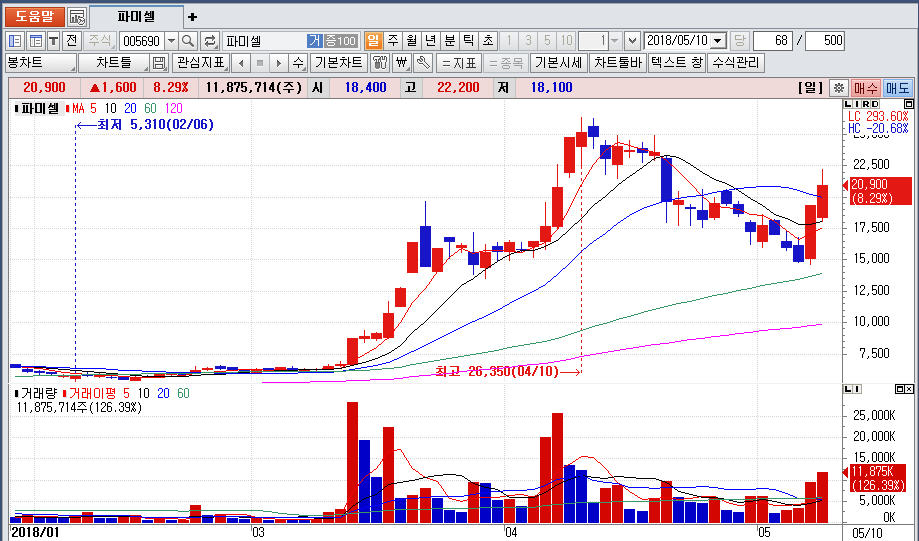The height and width of the screenshot is (541, 919).
Task: Click the chart window icon beside 도움말
Action: (x=77, y=17)
